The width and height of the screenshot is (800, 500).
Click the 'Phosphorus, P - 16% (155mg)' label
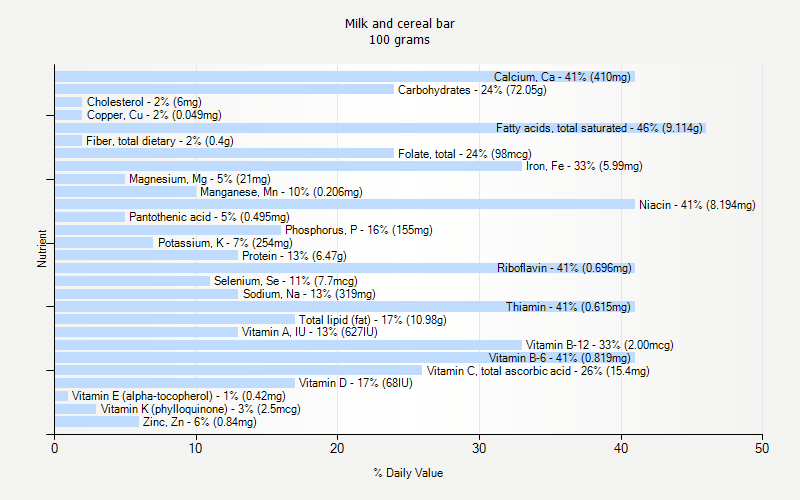point(359,230)
